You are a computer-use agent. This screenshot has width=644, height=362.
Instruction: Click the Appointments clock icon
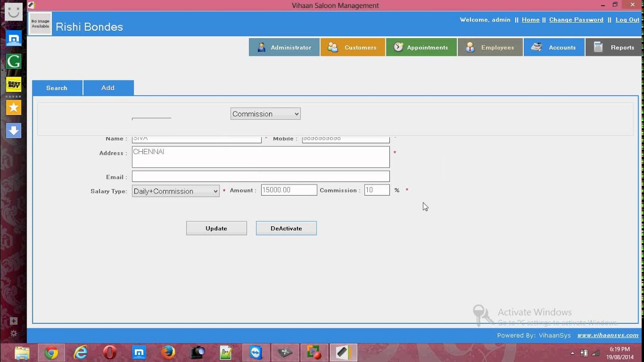click(398, 47)
